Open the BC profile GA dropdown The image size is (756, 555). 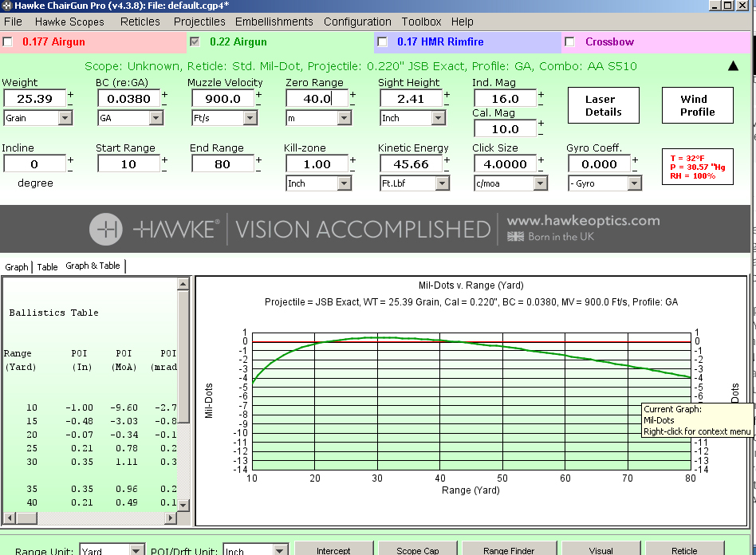(156, 118)
